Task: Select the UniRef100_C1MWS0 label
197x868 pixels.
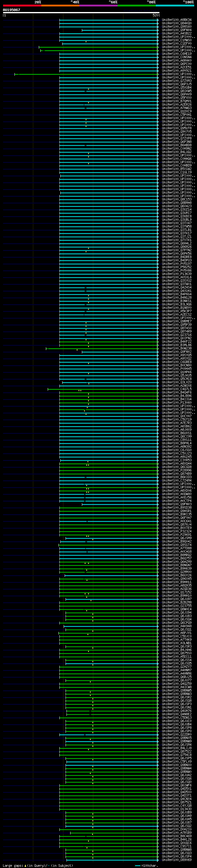Action: click(x=177, y=40)
